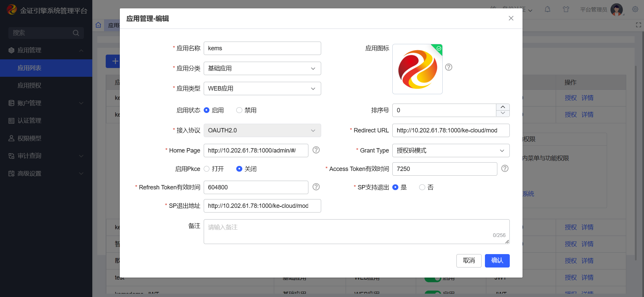This screenshot has height=297, width=644.
Task: Close the 应用管理-编辑 dialog
Action: [x=511, y=18]
